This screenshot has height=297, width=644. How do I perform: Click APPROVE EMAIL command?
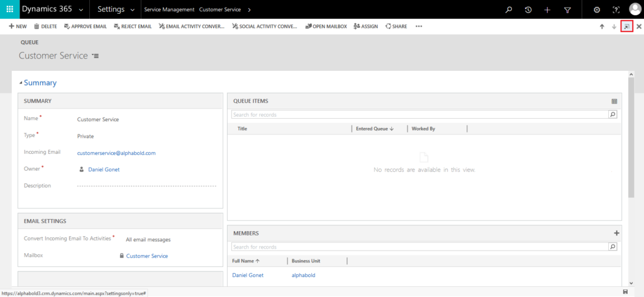(86, 26)
